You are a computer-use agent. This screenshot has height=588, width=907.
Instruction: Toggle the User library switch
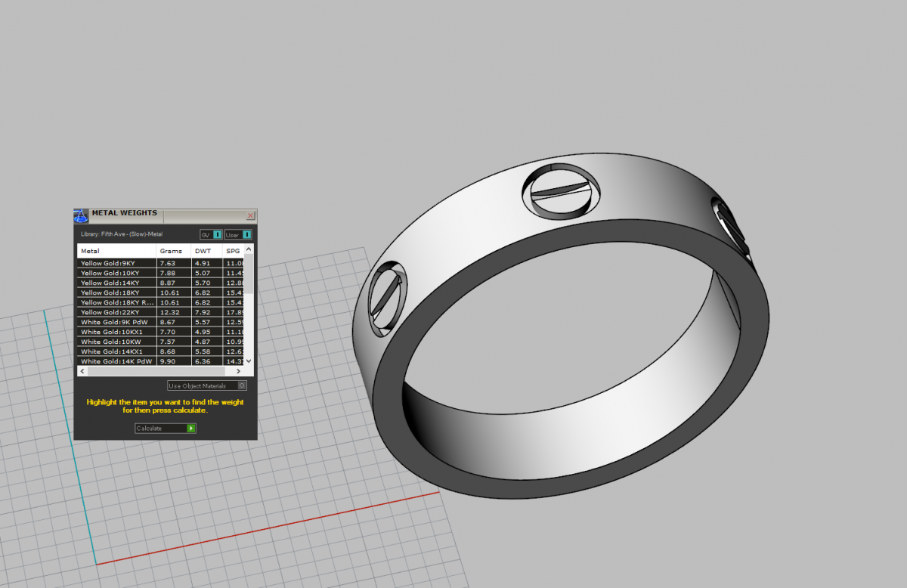(237, 234)
